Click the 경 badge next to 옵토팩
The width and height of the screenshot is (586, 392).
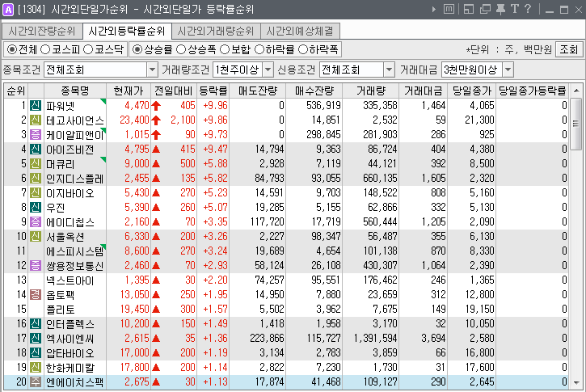[x=36, y=295]
